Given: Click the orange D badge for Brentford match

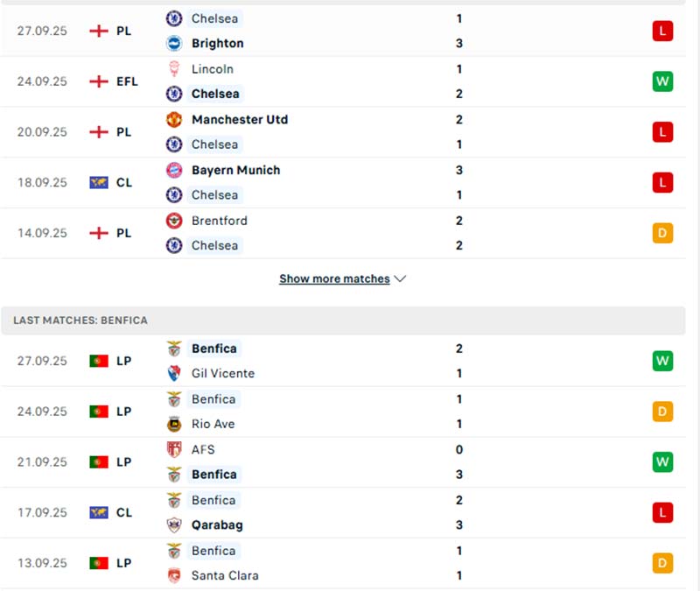Looking at the screenshot, I should [662, 233].
